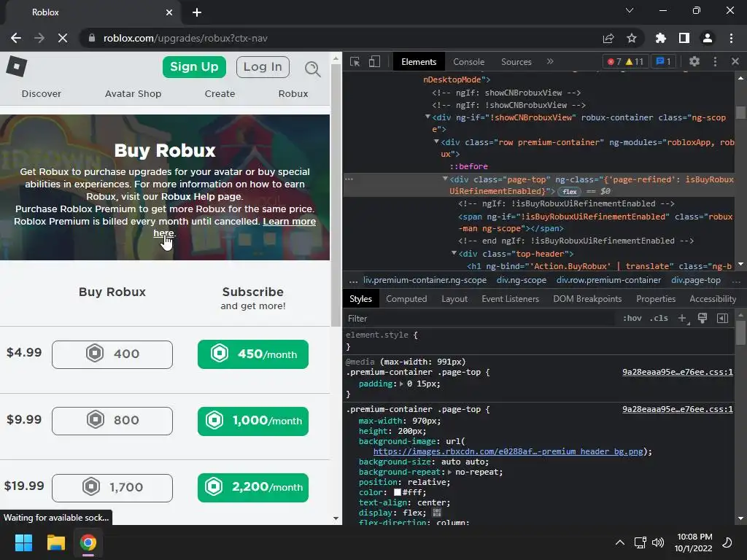Show more DevTools tabs chevron
747x560 pixels.
point(550,61)
